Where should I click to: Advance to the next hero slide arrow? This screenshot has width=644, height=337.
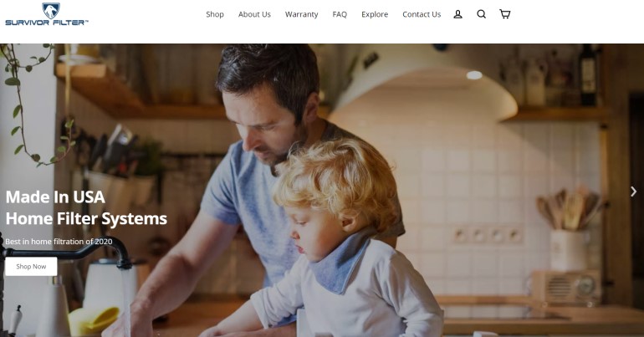(634, 191)
